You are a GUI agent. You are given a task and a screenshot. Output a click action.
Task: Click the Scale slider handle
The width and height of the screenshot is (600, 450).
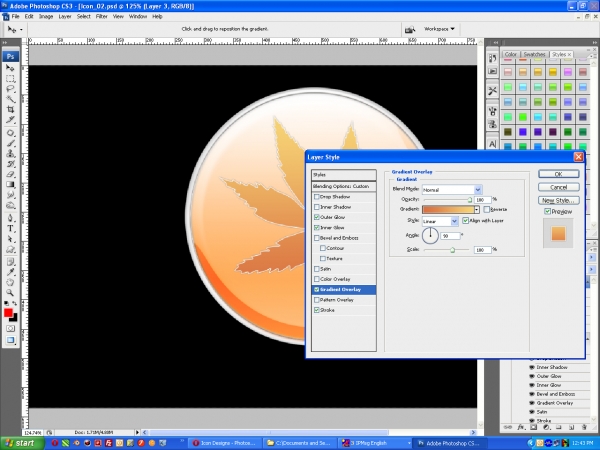click(452, 250)
